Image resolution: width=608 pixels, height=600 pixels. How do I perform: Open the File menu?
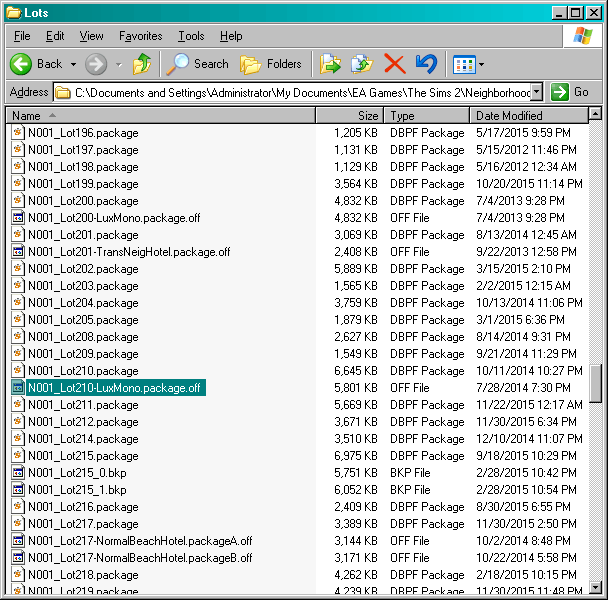pos(22,36)
